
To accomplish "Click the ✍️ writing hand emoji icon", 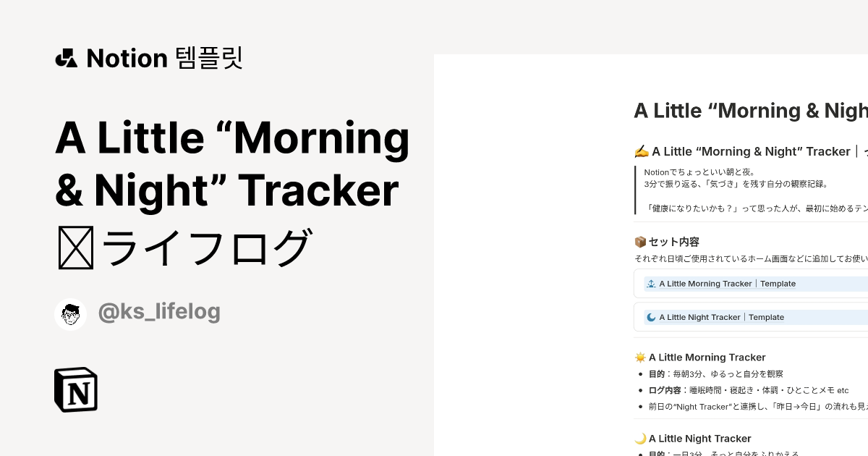I will tap(641, 151).
